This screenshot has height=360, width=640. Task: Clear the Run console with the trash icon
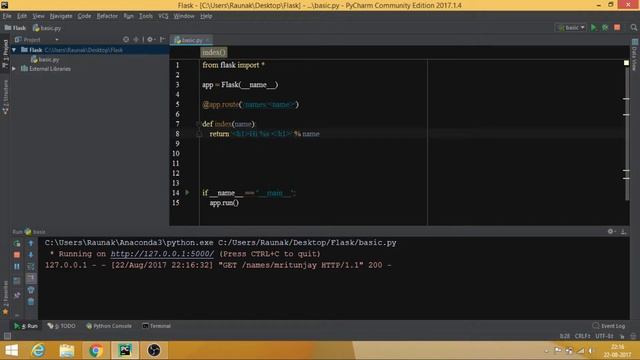coord(31,302)
